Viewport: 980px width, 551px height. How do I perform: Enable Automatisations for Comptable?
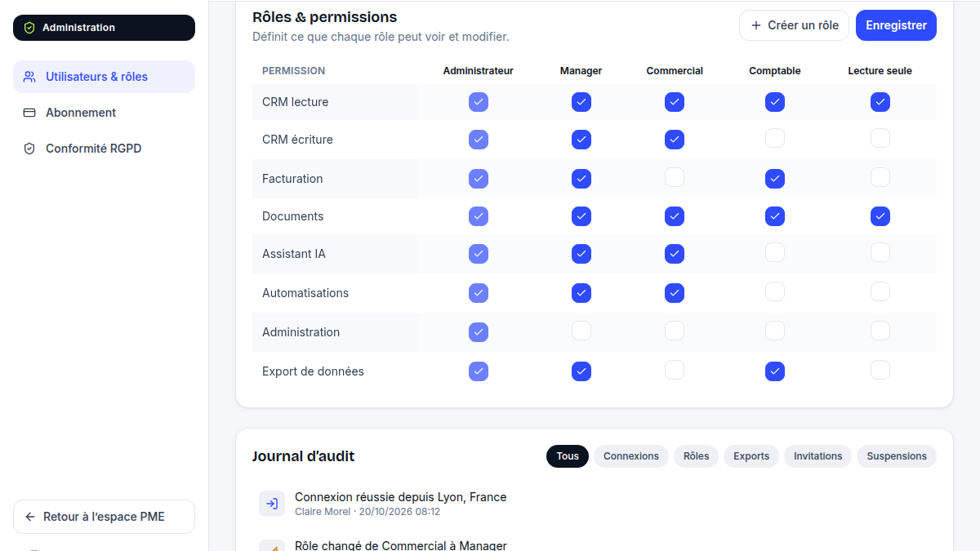[775, 291]
